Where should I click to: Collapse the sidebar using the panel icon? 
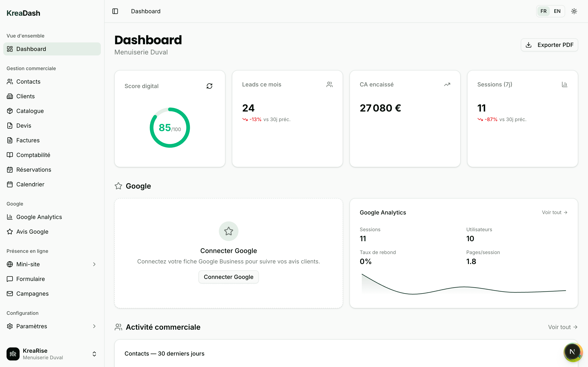[x=115, y=11]
